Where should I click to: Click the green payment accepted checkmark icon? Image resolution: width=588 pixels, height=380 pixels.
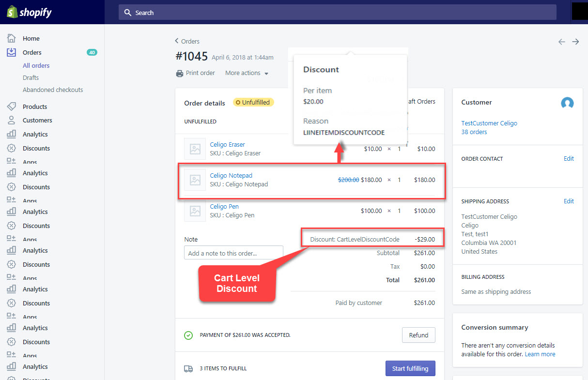(x=188, y=335)
